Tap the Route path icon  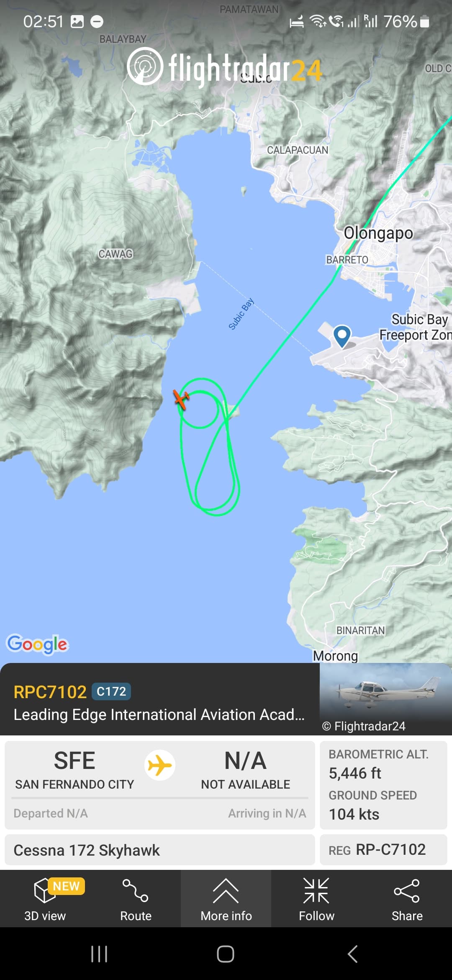pyautogui.click(x=136, y=890)
